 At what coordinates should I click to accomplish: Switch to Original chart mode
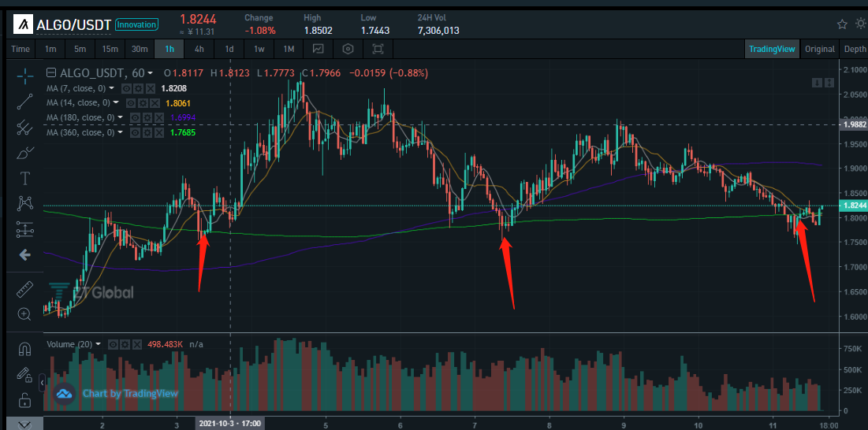pyautogui.click(x=820, y=49)
